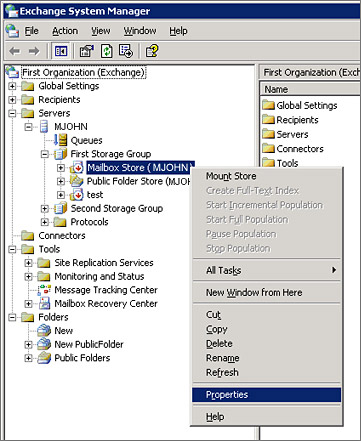Expand Site Replication Services node
Viewport: 361px width, 441px height.
point(29,263)
